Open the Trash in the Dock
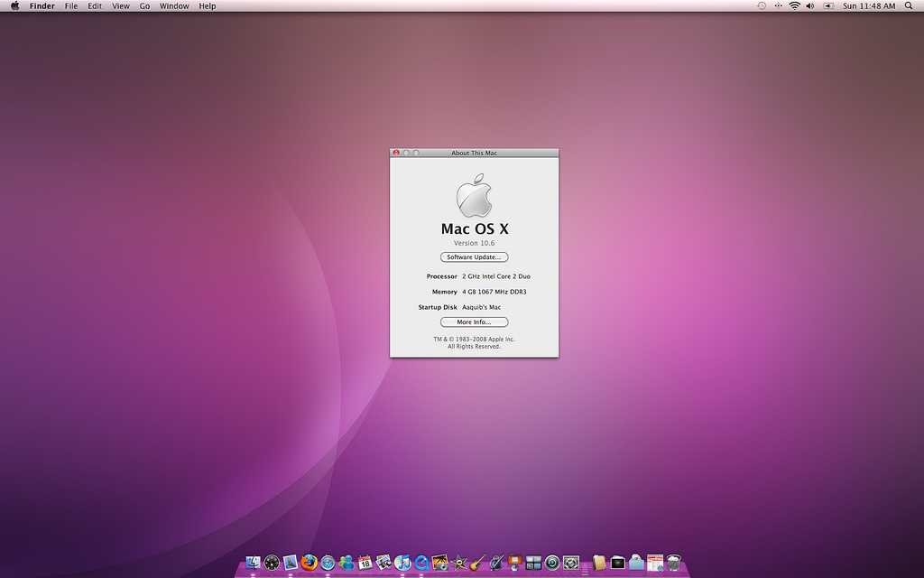This screenshot has width=924, height=578. tap(674, 563)
